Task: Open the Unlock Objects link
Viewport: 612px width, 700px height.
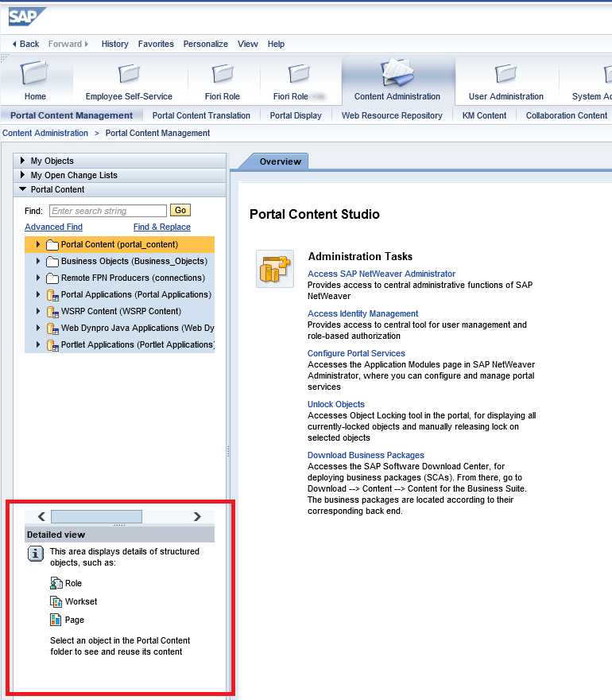Action: [x=336, y=404]
